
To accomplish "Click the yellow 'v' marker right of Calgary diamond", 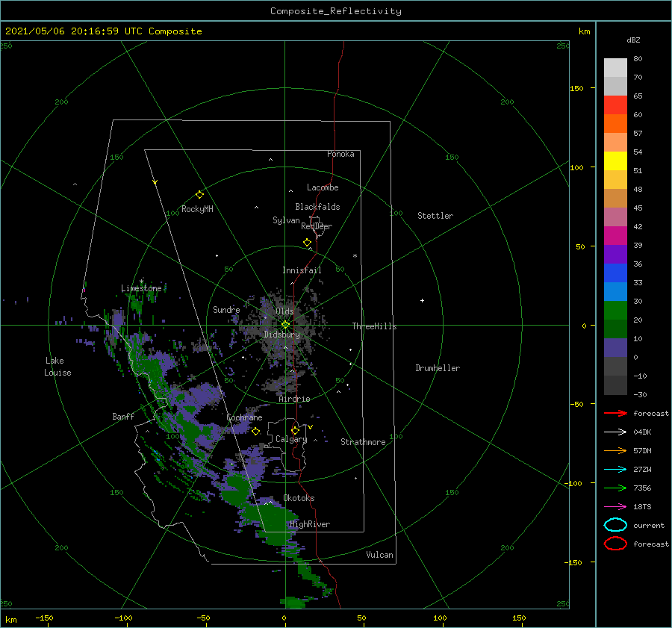I will pos(311,427).
